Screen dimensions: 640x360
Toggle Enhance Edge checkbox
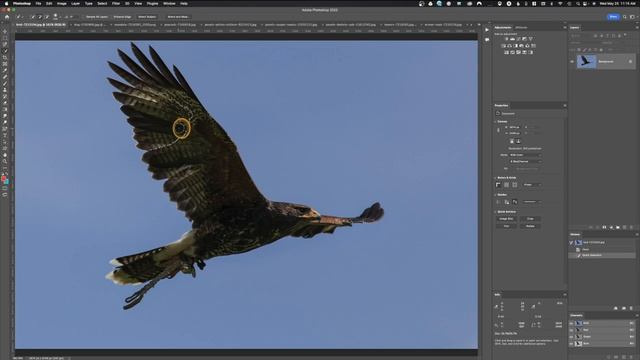[122, 17]
